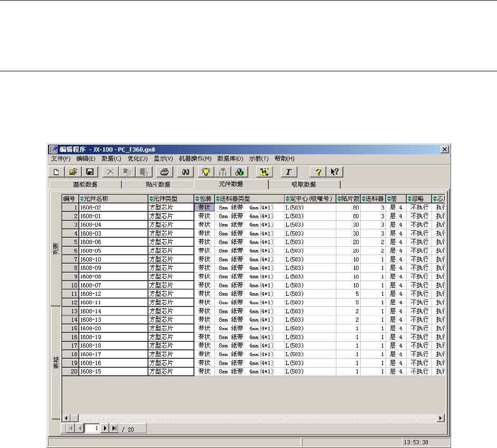
Task: Go to the next record with navigation arrow
Action: coord(105,428)
